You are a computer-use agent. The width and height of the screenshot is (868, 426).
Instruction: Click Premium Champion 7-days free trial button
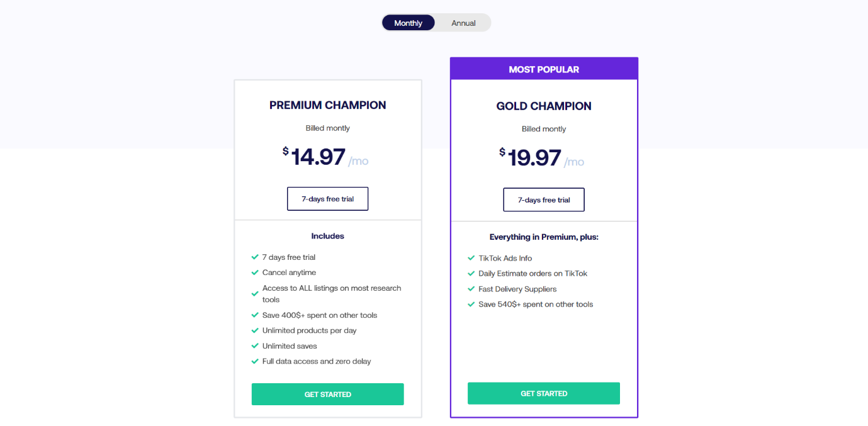pos(327,199)
